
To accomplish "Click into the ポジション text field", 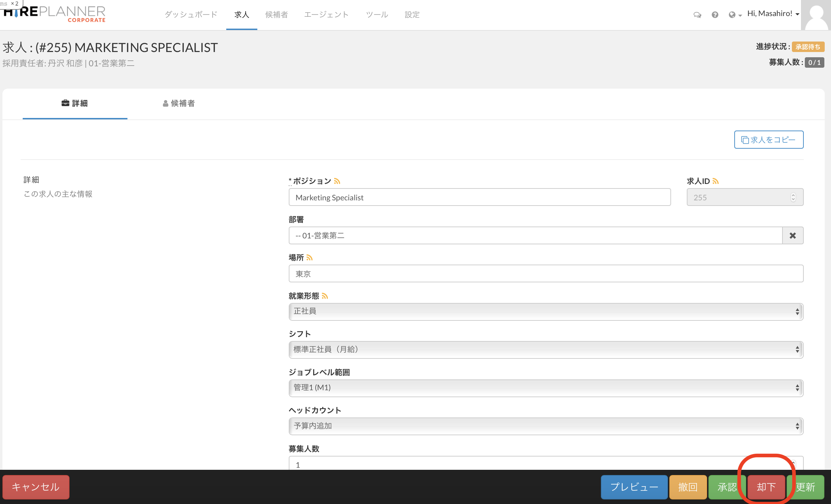I will [479, 198].
